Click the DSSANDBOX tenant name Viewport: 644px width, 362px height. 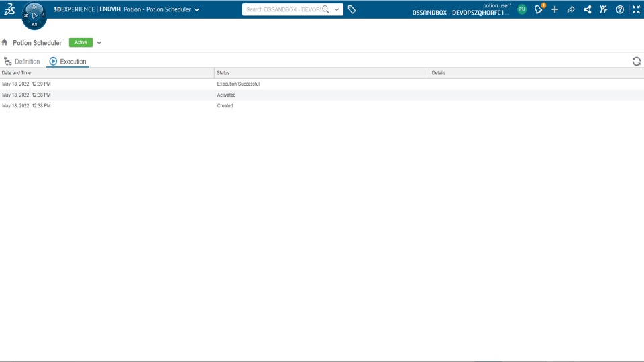tap(460, 13)
